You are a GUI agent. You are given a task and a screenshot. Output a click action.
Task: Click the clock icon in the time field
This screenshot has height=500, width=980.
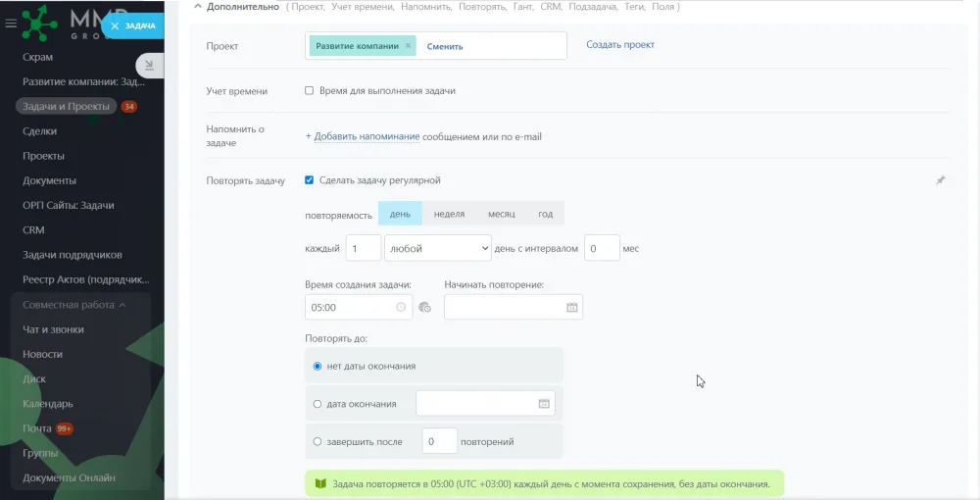point(401,307)
